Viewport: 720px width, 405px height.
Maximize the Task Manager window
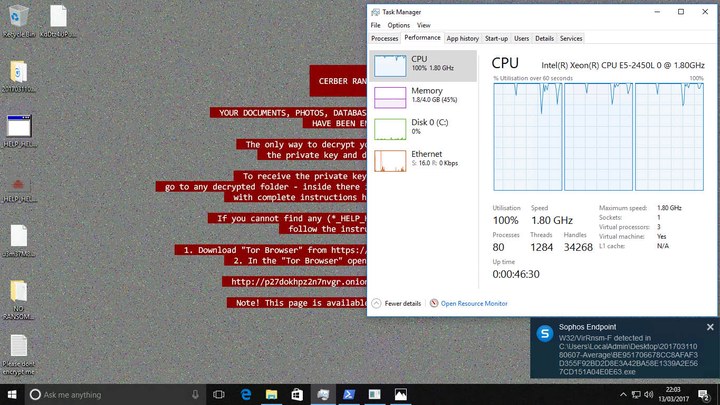(x=681, y=12)
